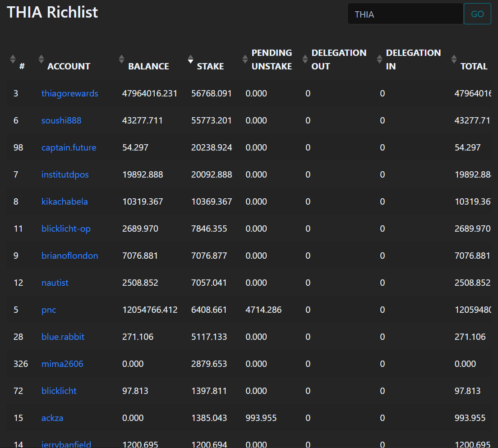
Task: Select balance value 7076.881
Action: 140,256
